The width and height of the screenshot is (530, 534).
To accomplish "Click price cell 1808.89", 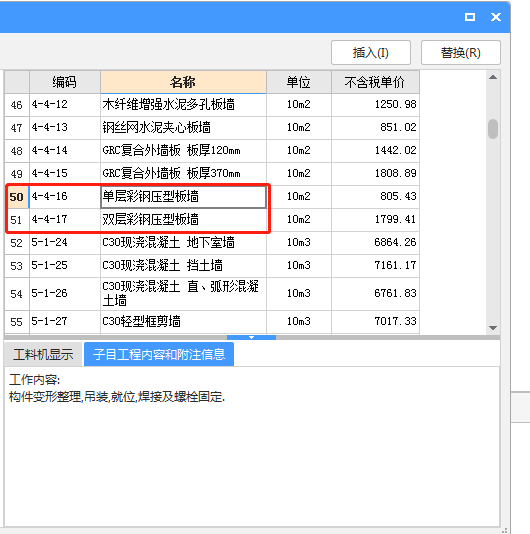I will coord(375,174).
